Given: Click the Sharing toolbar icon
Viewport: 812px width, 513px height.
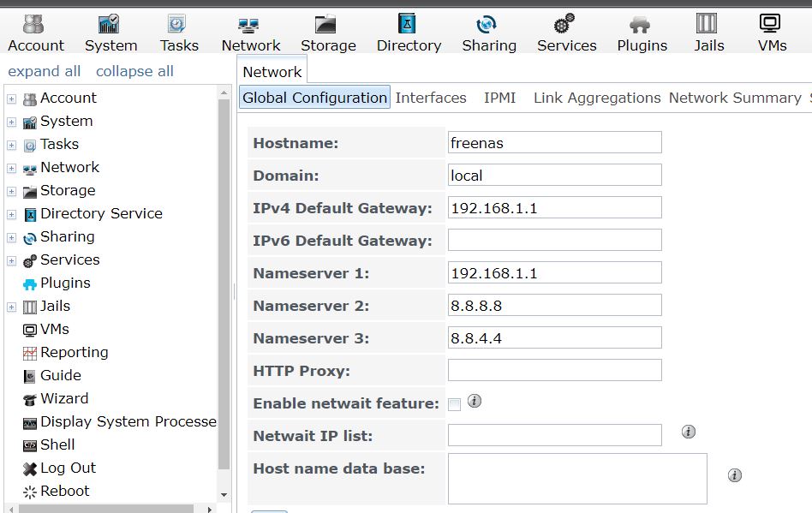Looking at the screenshot, I should coord(488,33).
